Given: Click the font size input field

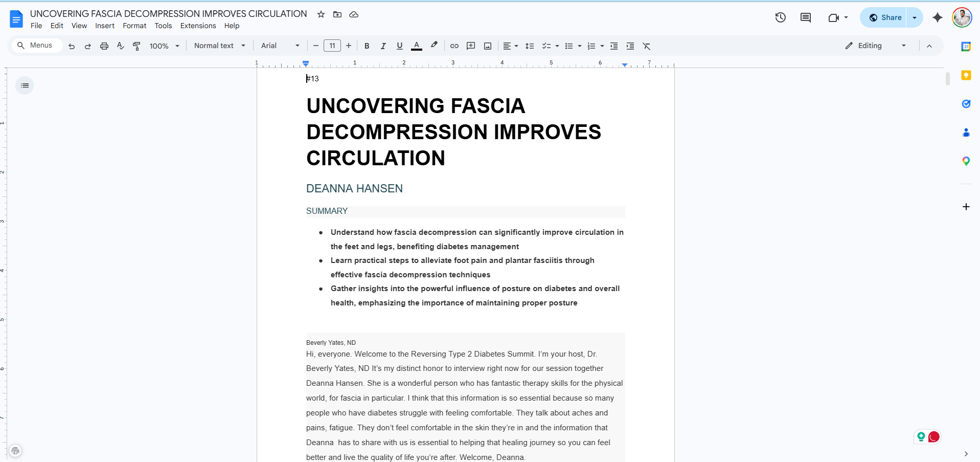Looking at the screenshot, I should [x=332, y=46].
